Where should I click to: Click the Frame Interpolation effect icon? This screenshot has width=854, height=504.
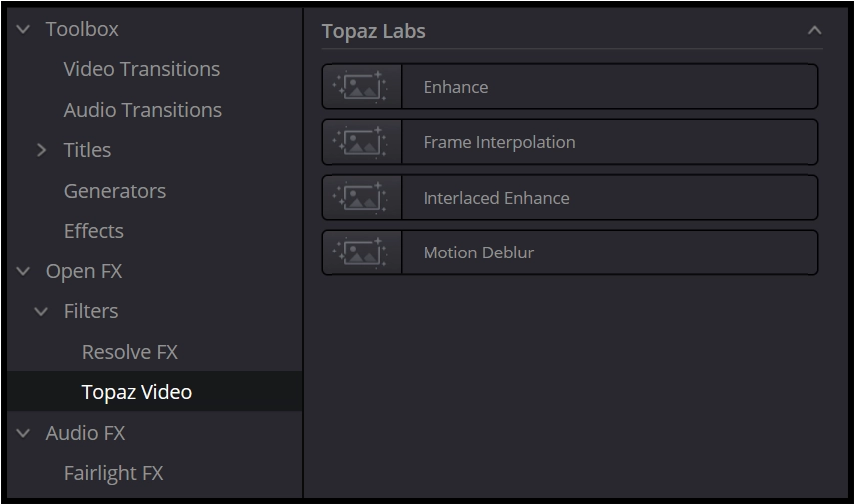tap(362, 142)
